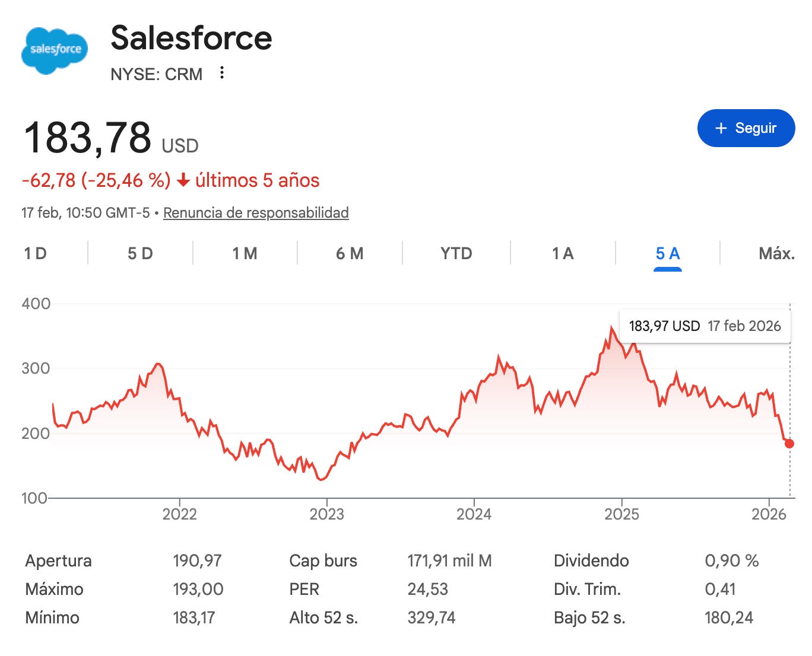The height and width of the screenshot is (656, 812).
Task: Switch to the Máx. range tab
Action: pyautogui.click(x=776, y=254)
